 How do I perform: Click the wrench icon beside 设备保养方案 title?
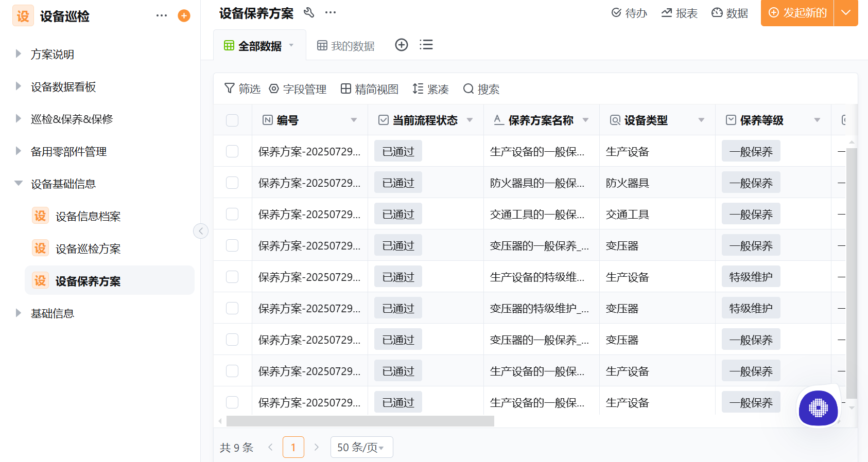click(x=309, y=12)
